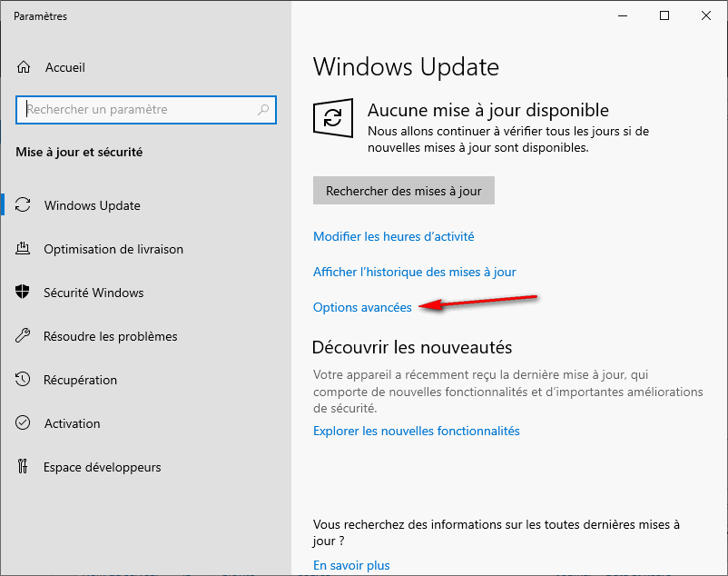Select the Optimisation de livraison icon
Viewport: 728px width, 576px height.
point(25,249)
